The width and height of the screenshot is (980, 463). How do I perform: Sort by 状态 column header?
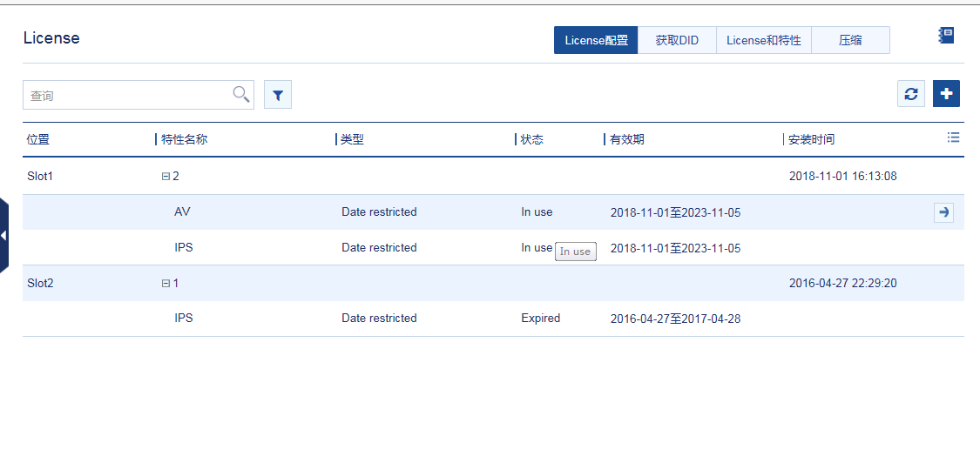click(x=531, y=139)
